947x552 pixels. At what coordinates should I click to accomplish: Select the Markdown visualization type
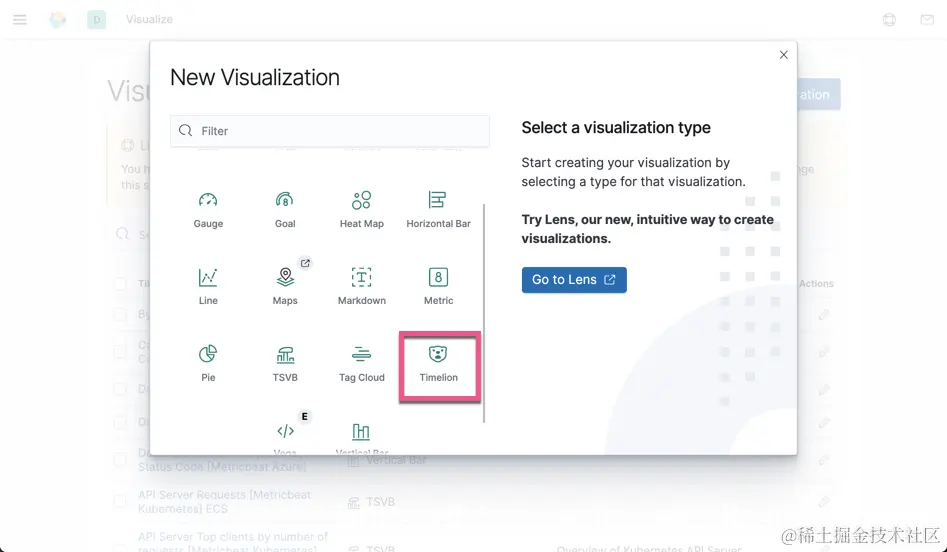coord(361,287)
